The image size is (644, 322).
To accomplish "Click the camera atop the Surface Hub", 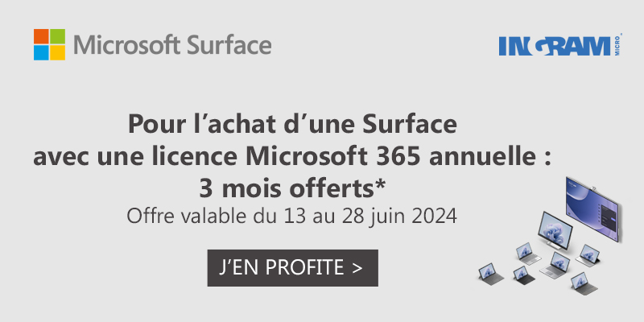I will (x=592, y=188).
